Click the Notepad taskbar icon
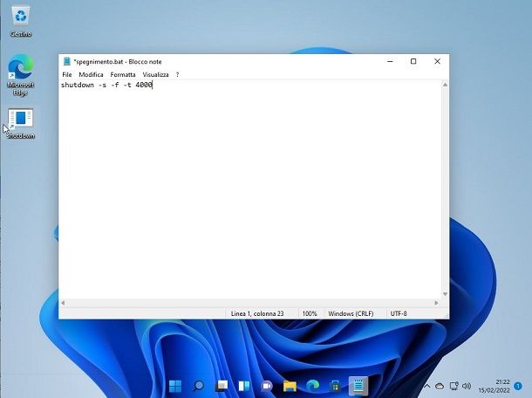The height and width of the screenshot is (398, 532). coord(358,386)
